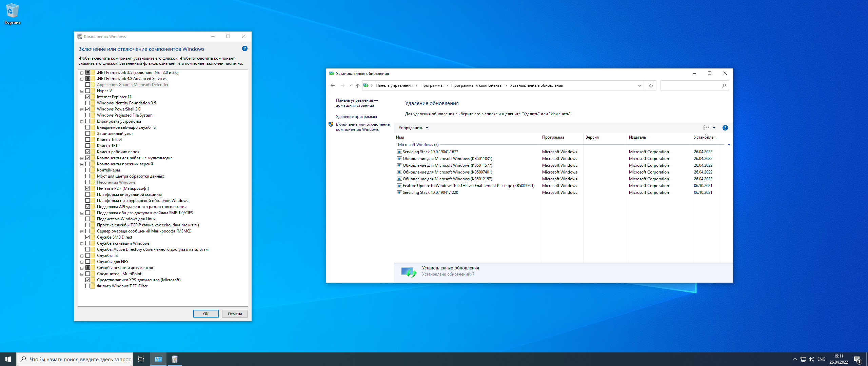The height and width of the screenshot is (366, 868).
Task: Open the Упорядочить menu
Action: pos(413,128)
